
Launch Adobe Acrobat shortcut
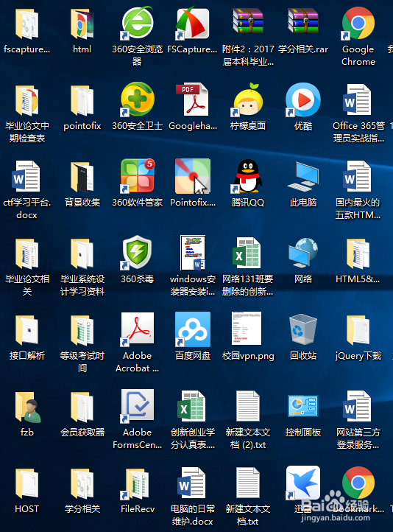coord(137,330)
